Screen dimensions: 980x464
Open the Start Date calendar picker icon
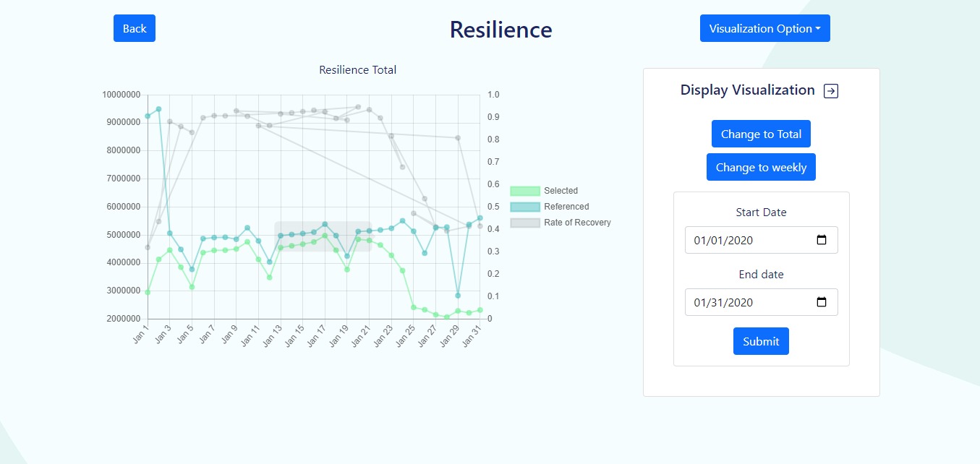click(822, 239)
